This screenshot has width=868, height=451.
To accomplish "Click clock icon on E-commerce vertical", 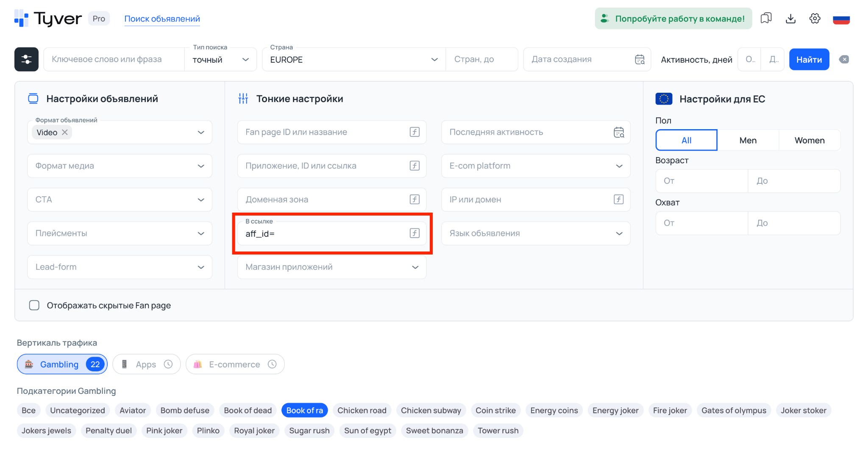I will [272, 364].
